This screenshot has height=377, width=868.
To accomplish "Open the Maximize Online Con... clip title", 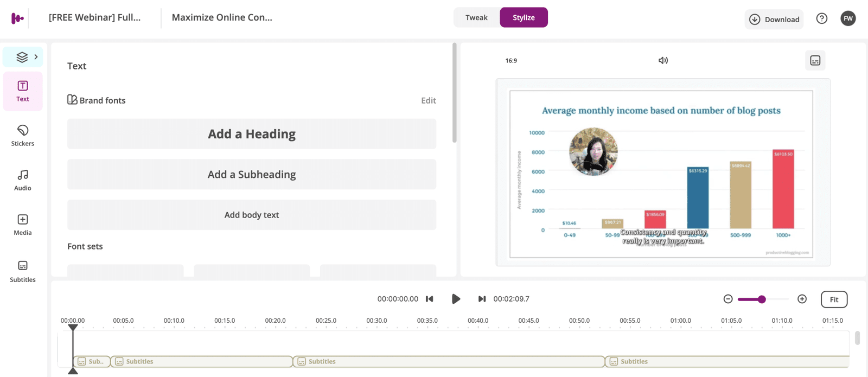I will 222,17.
